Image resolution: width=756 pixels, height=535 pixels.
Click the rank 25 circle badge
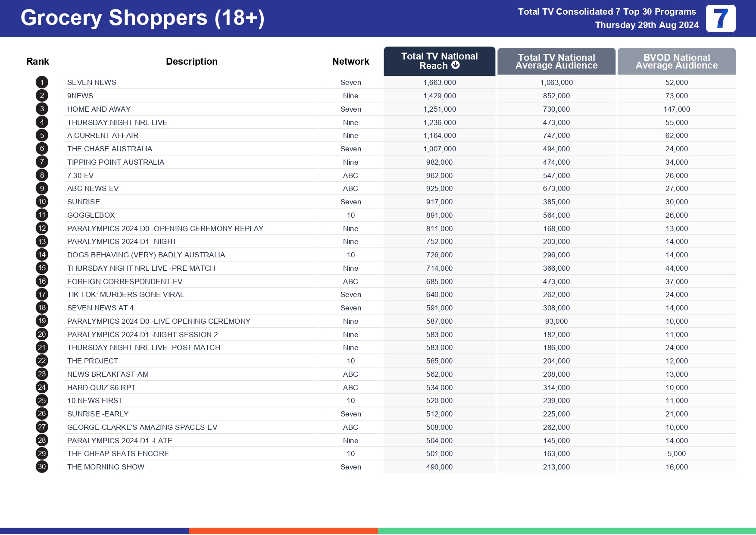[42, 400]
